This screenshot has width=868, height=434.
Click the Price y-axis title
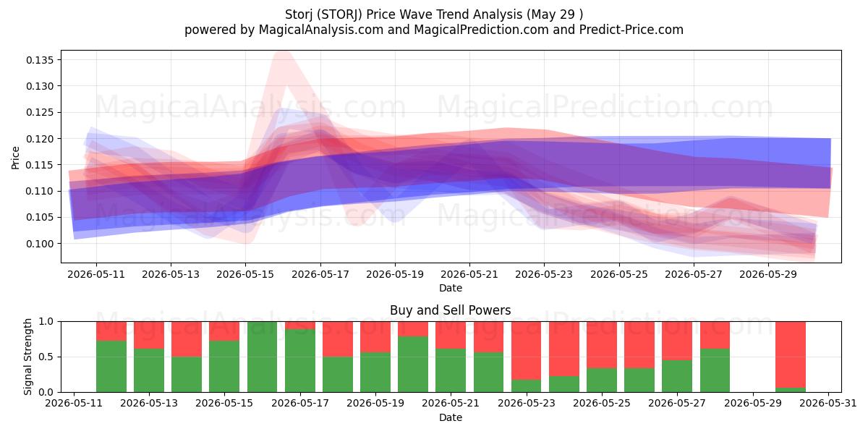[16, 158]
